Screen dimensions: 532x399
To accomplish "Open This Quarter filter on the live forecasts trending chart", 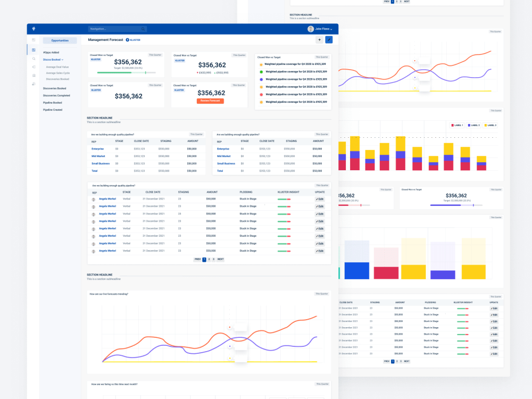I will point(322,294).
